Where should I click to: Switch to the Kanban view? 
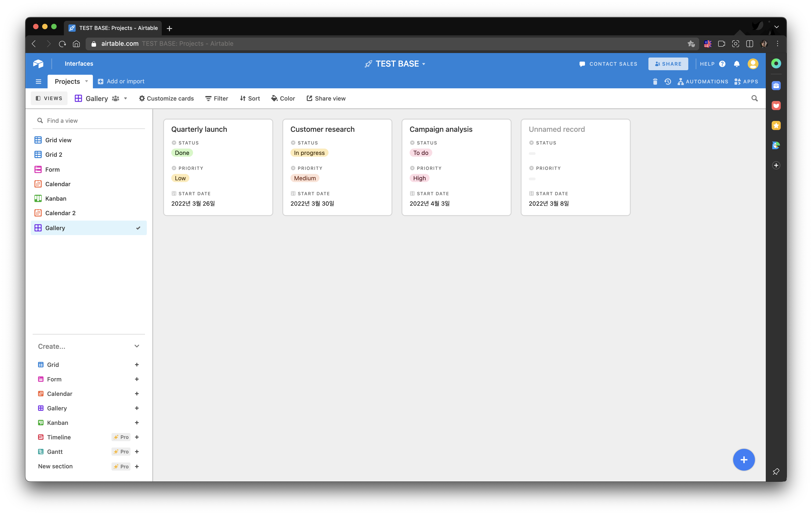click(56, 199)
